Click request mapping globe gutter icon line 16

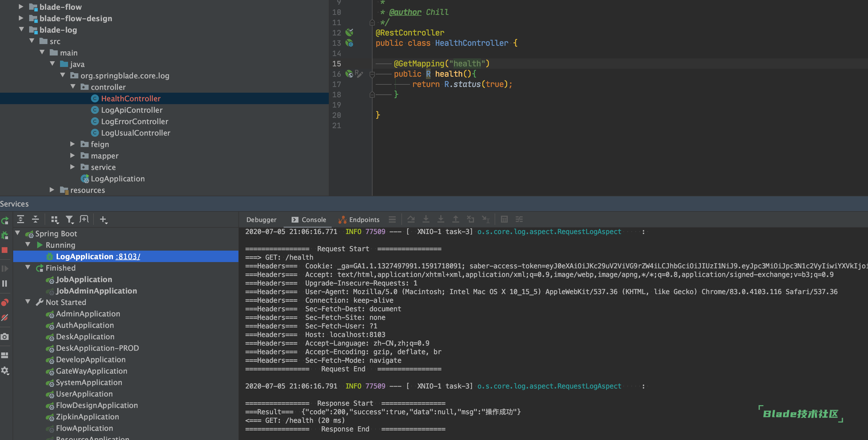[349, 74]
